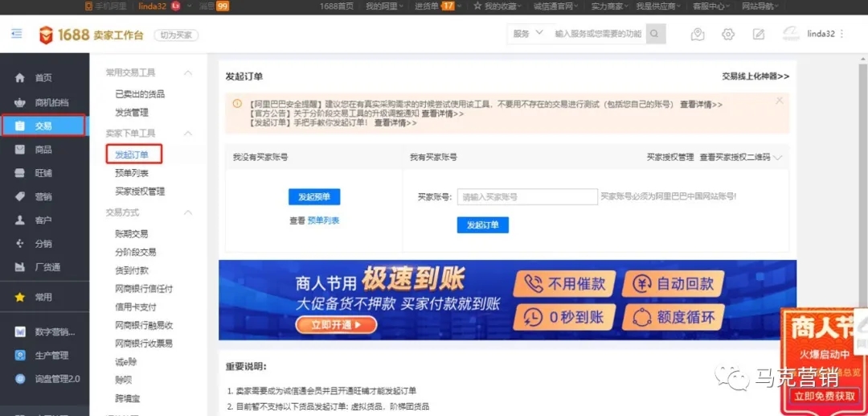The image size is (868, 416).
Task: Close the orange security notice banner
Action: [x=779, y=101]
